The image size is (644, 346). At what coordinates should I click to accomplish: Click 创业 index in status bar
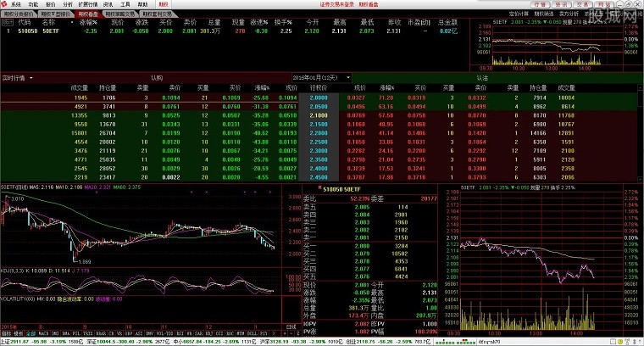point(388,342)
